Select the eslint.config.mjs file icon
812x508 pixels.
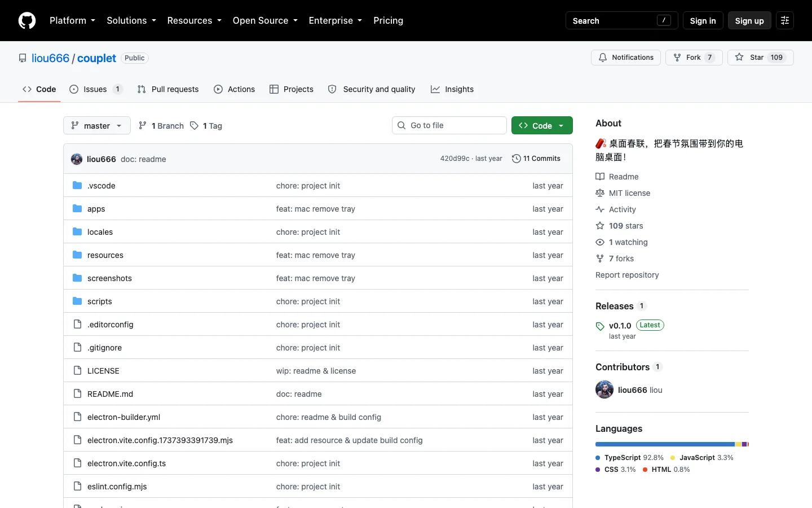(x=77, y=487)
